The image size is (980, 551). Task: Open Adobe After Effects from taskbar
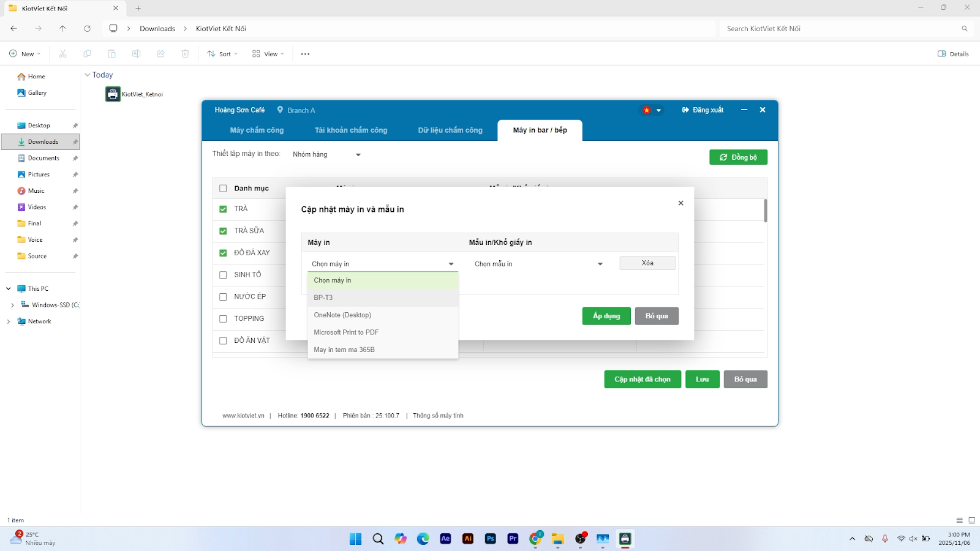pyautogui.click(x=445, y=539)
